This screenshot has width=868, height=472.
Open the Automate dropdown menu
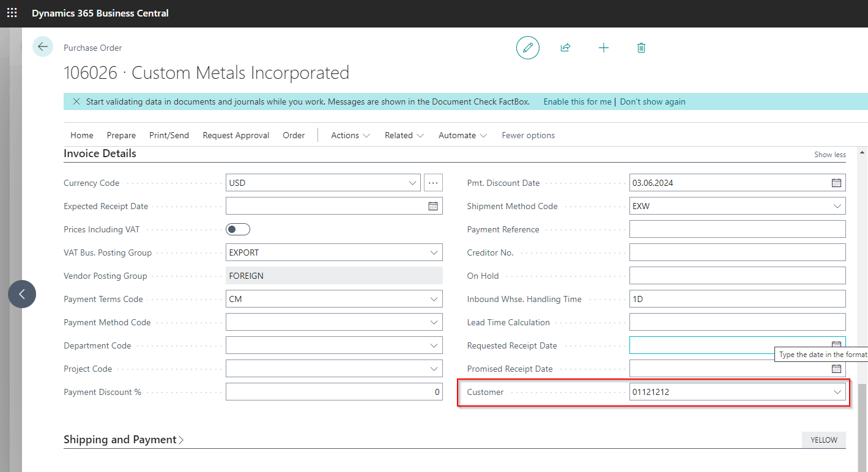(x=462, y=135)
